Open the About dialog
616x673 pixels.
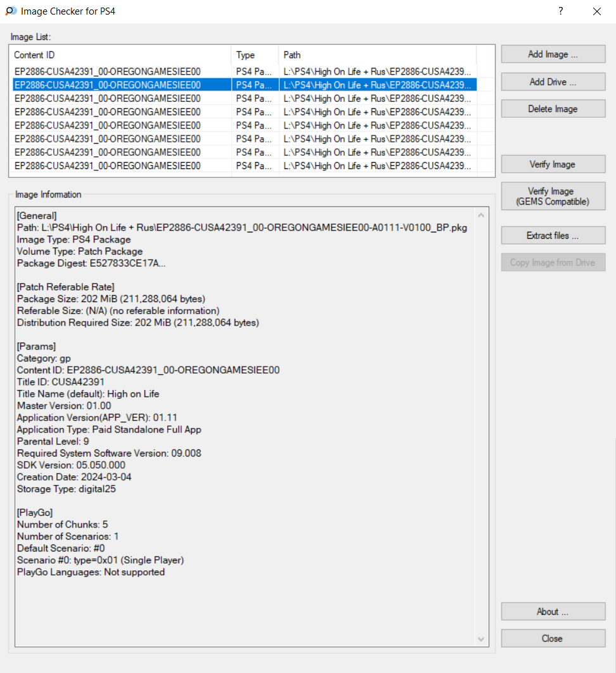(553, 612)
